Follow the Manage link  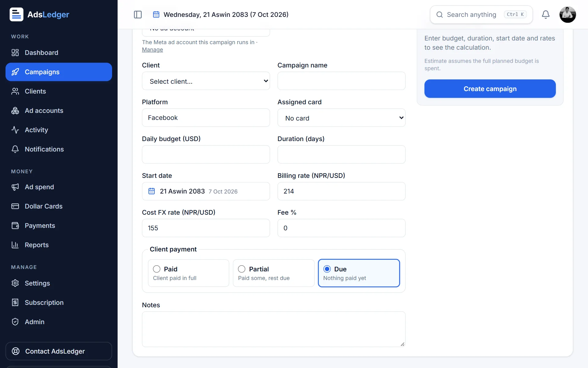pos(152,50)
